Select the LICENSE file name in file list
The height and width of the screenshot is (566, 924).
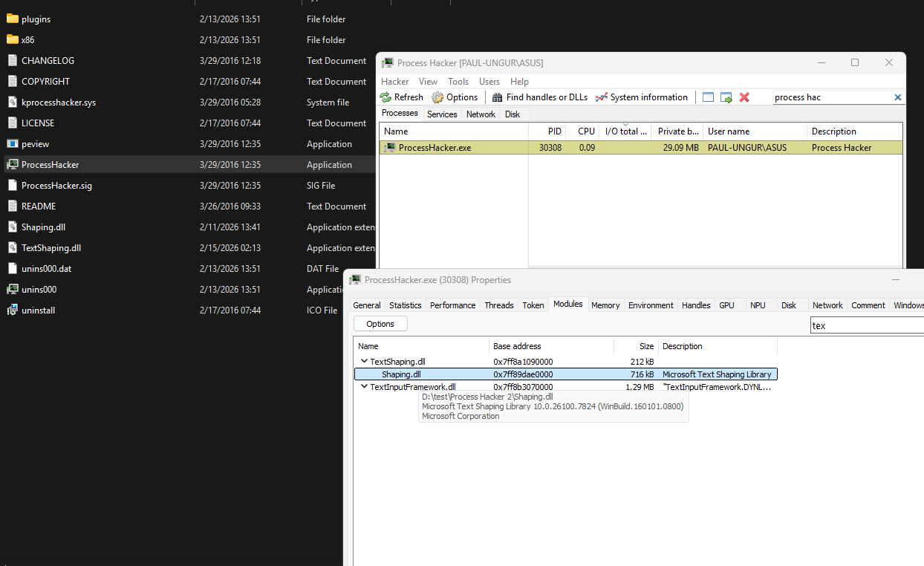(x=38, y=123)
